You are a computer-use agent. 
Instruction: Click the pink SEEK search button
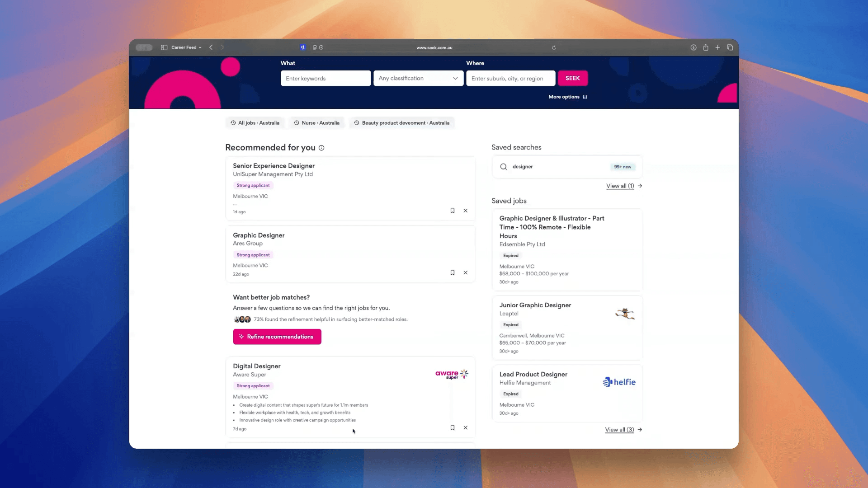(572, 78)
